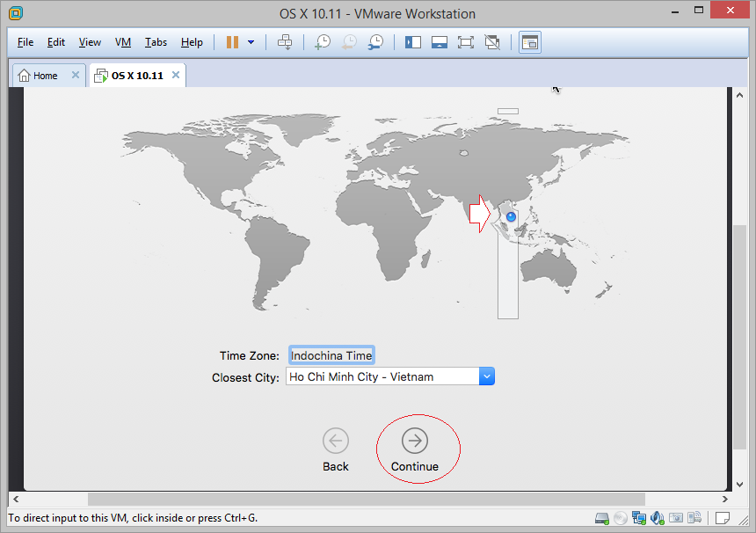
Task: Open the File menu
Action: point(25,42)
